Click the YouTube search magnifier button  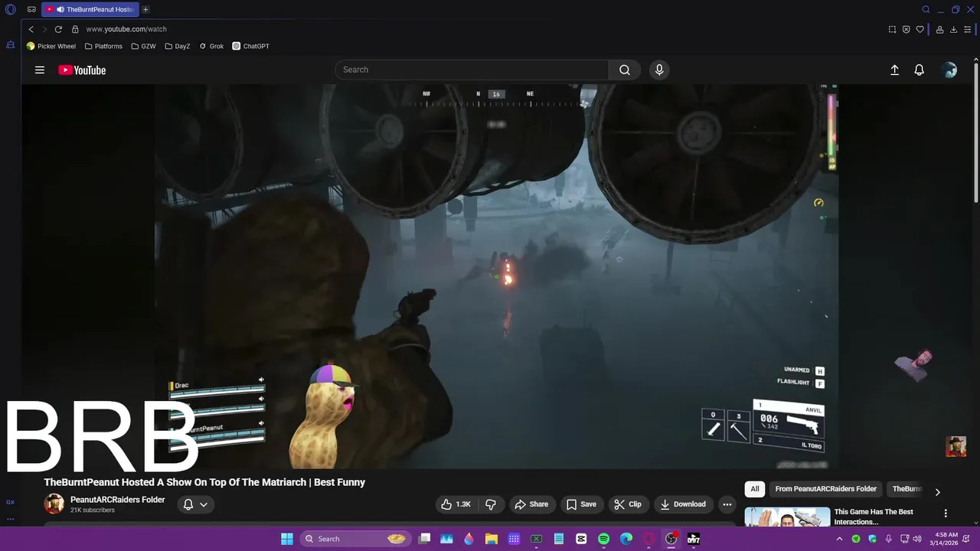pos(625,70)
